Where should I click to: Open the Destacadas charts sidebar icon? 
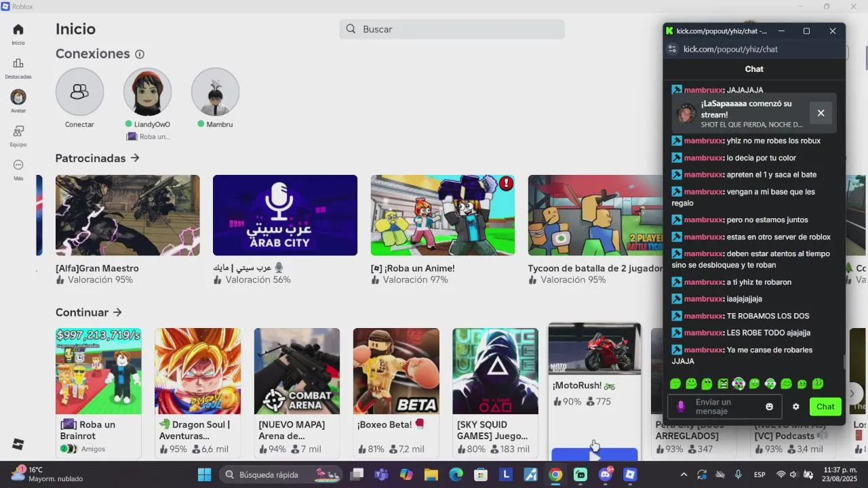[18, 63]
